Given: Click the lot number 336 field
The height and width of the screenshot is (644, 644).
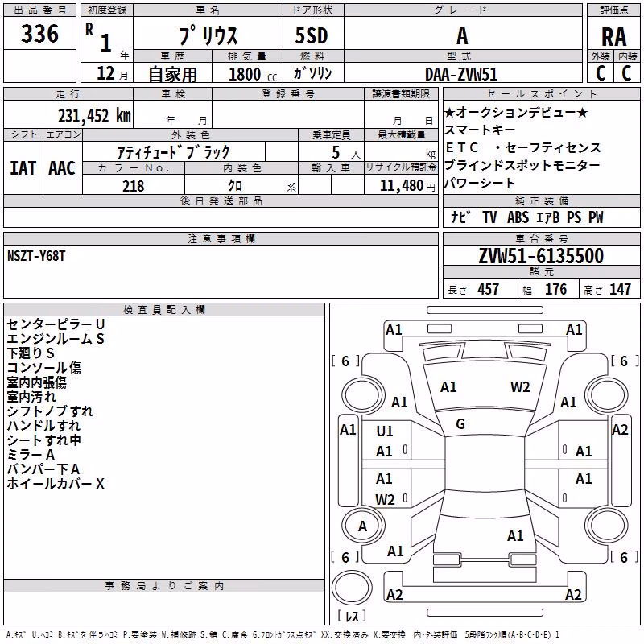Looking at the screenshot, I should (39, 34).
